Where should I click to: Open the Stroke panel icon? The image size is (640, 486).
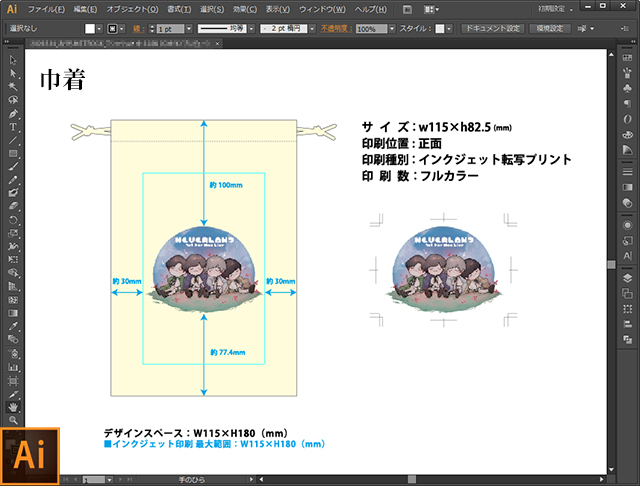pos(627,172)
